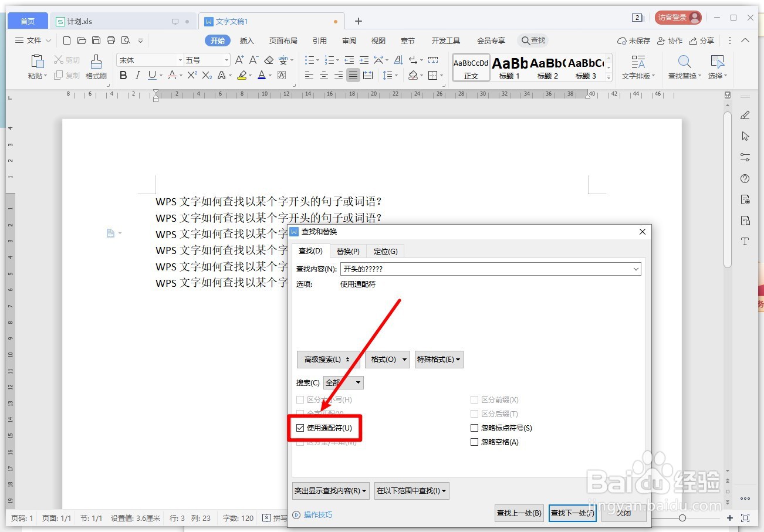The width and height of the screenshot is (764, 532).
Task: Apply superscript X² formatting
Action: (192, 75)
